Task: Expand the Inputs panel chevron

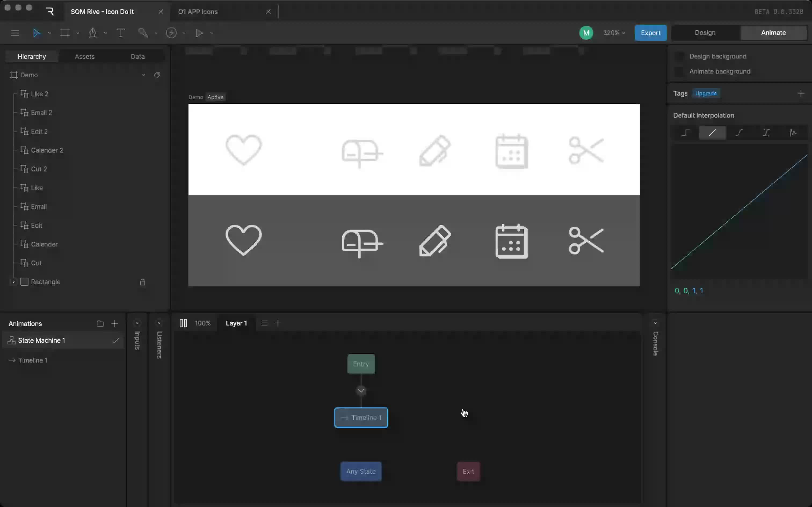Action: coord(137,324)
